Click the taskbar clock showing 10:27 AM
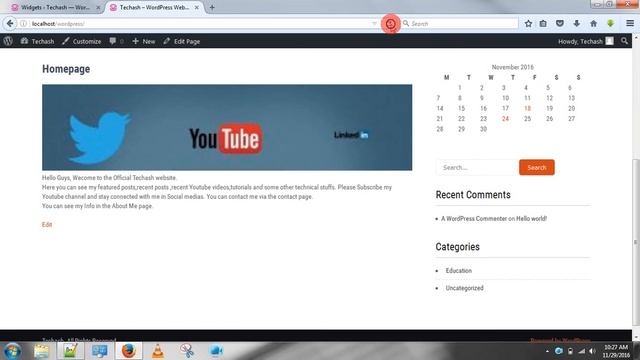640x360 pixels. pyautogui.click(x=616, y=351)
